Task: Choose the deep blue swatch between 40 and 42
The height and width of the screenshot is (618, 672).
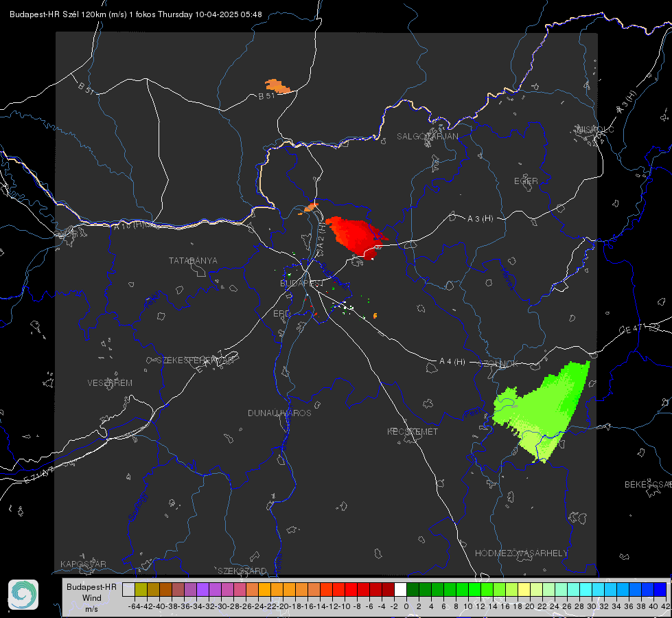Action: click(x=660, y=589)
